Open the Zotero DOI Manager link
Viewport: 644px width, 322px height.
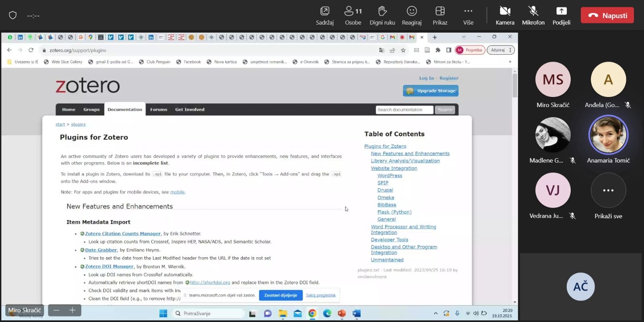click(109, 266)
